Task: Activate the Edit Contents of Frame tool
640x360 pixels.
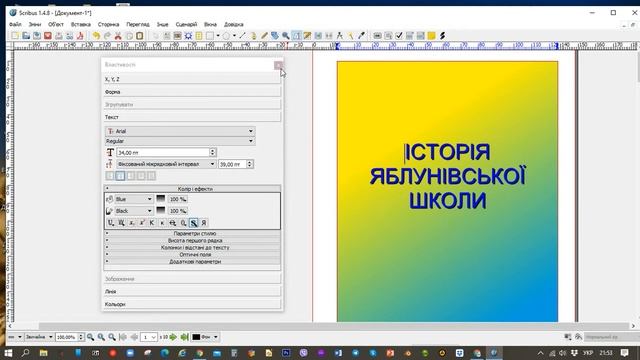Action: (296, 36)
